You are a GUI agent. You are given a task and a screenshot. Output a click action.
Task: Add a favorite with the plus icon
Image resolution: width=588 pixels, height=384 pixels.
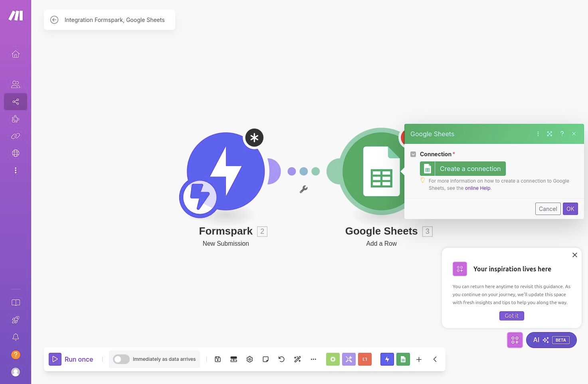pyautogui.click(x=419, y=359)
